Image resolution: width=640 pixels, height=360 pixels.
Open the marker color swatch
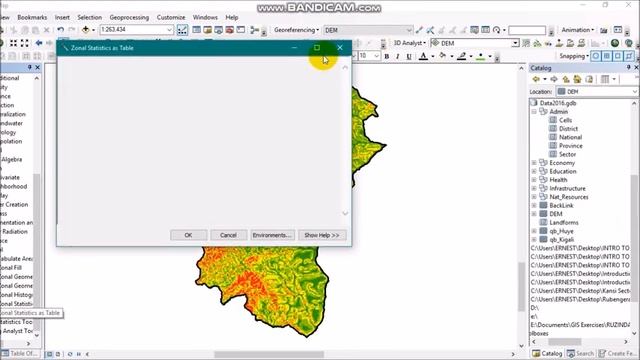pos(481,56)
